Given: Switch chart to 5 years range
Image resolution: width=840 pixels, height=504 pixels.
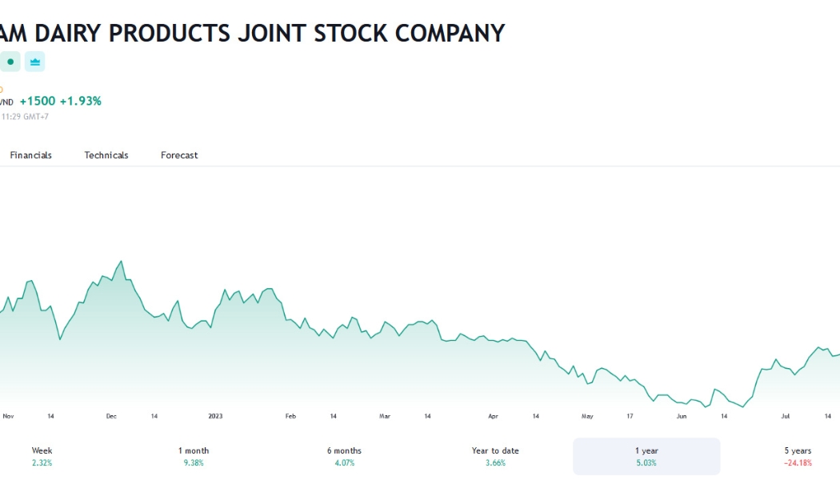Looking at the screenshot, I should click(798, 456).
